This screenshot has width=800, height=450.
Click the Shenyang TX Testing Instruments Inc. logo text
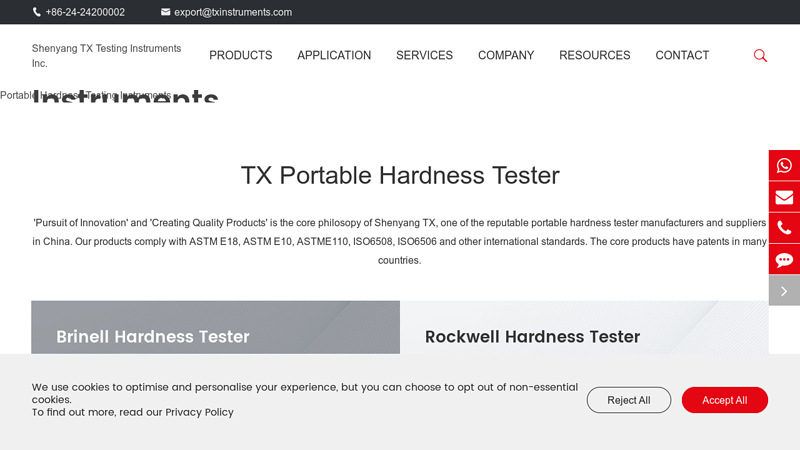(x=106, y=56)
